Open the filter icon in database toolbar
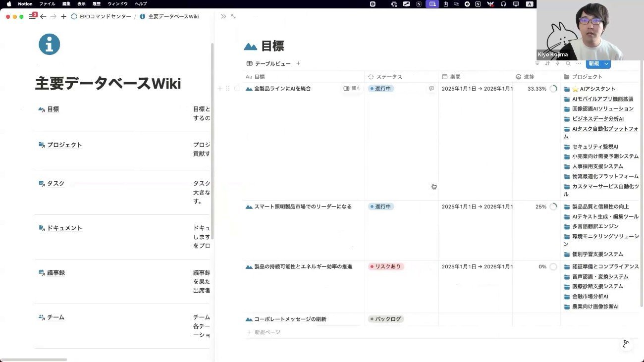This screenshot has width=644, height=362. pos(537,63)
